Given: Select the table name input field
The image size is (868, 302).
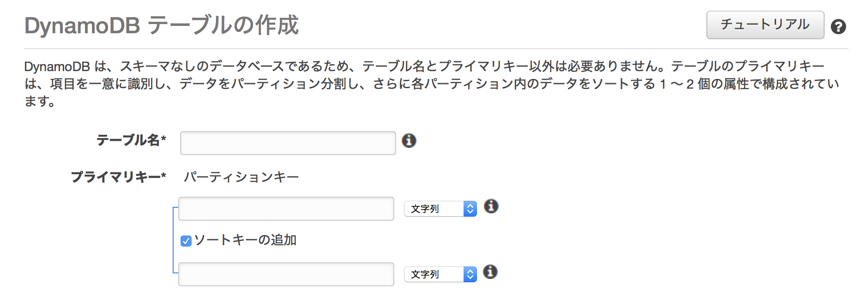Looking at the screenshot, I should tap(287, 143).
